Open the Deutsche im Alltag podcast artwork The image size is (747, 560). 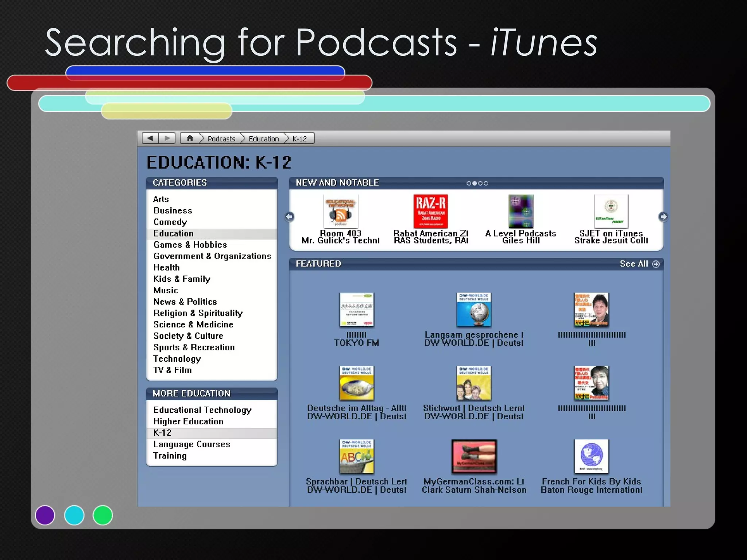357,383
